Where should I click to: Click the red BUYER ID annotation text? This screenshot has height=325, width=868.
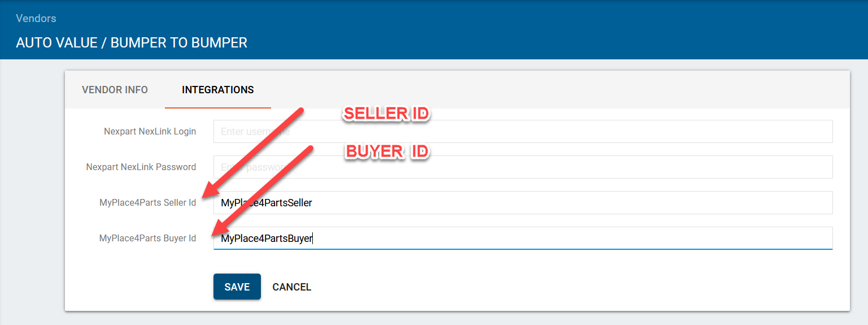pos(387,152)
